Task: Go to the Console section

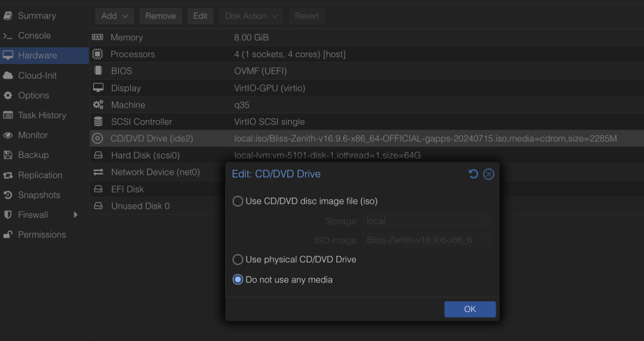Action: coord(34,36)
